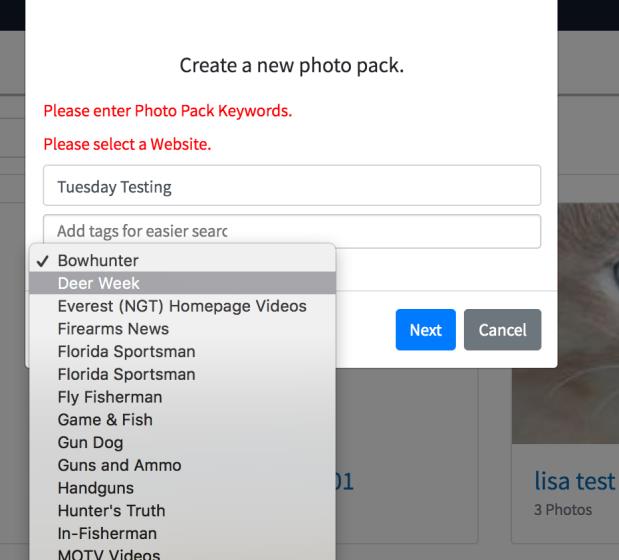Choose Fly Fisherman website

tap(182, 397)
